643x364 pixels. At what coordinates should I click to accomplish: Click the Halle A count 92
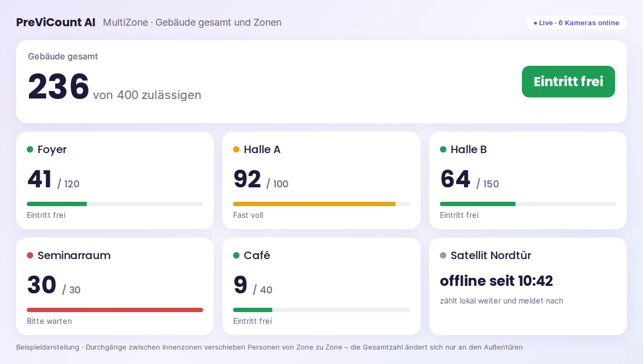(x=248, y=179)
